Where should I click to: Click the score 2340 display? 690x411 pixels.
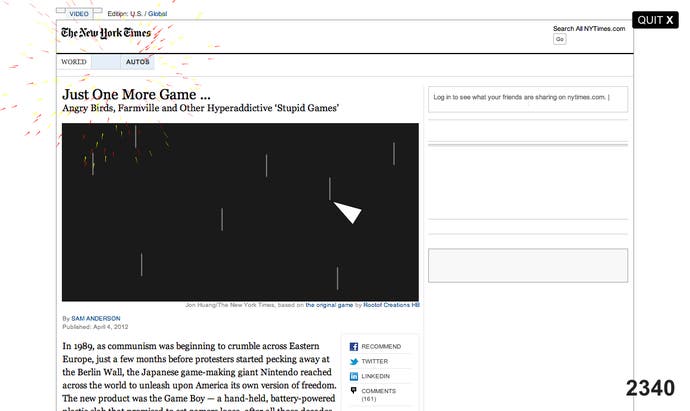pyautogui.click(x=650, y=388)
